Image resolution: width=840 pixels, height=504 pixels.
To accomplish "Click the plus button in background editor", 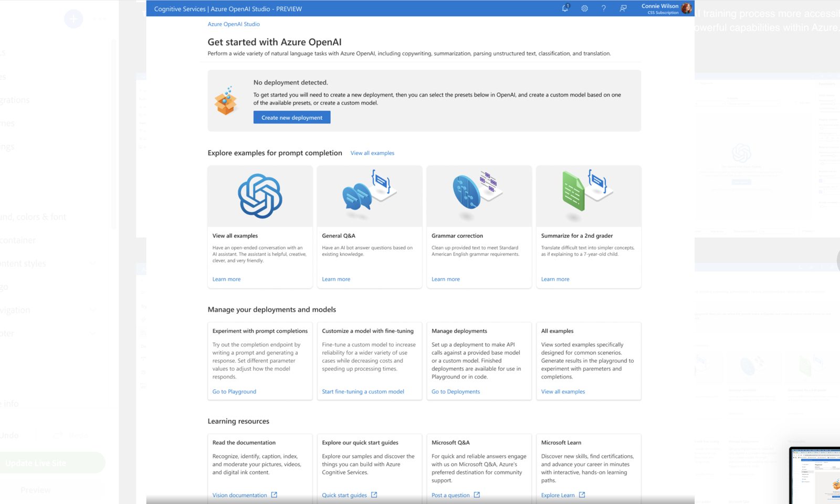I will point(73,19).
